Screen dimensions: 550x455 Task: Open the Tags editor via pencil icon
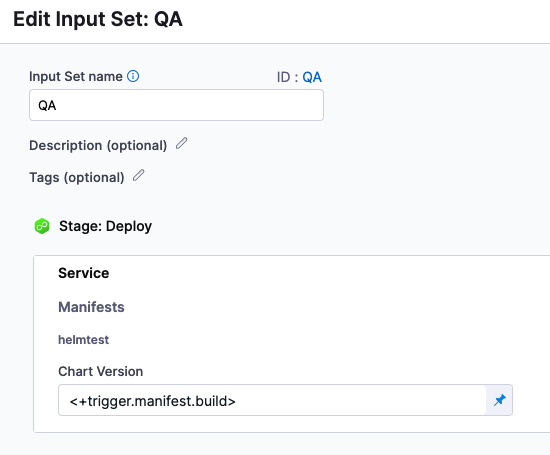pos(139,175)
